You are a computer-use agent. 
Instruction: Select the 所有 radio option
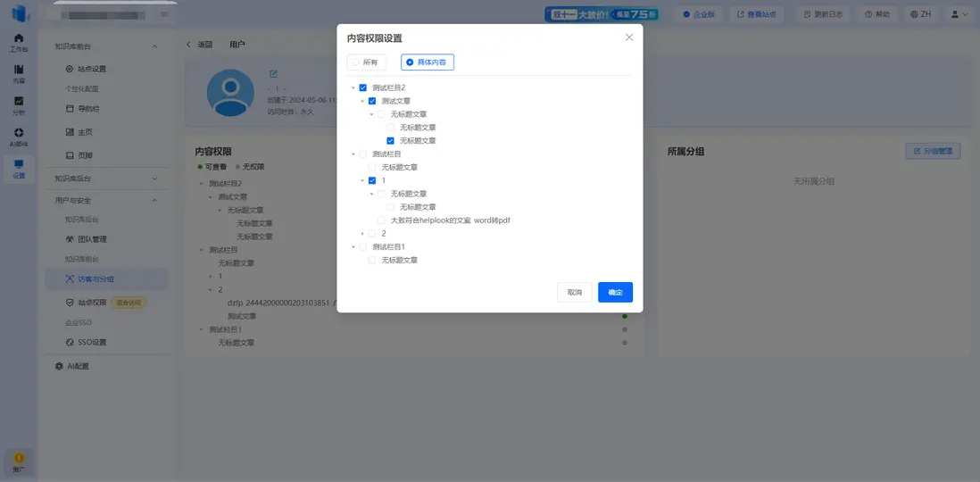(x=366, y=62)
